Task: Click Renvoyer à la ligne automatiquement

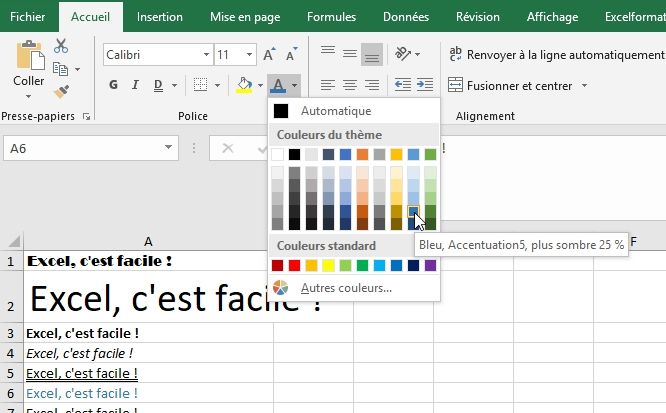Action: click(x=556, y=54)
